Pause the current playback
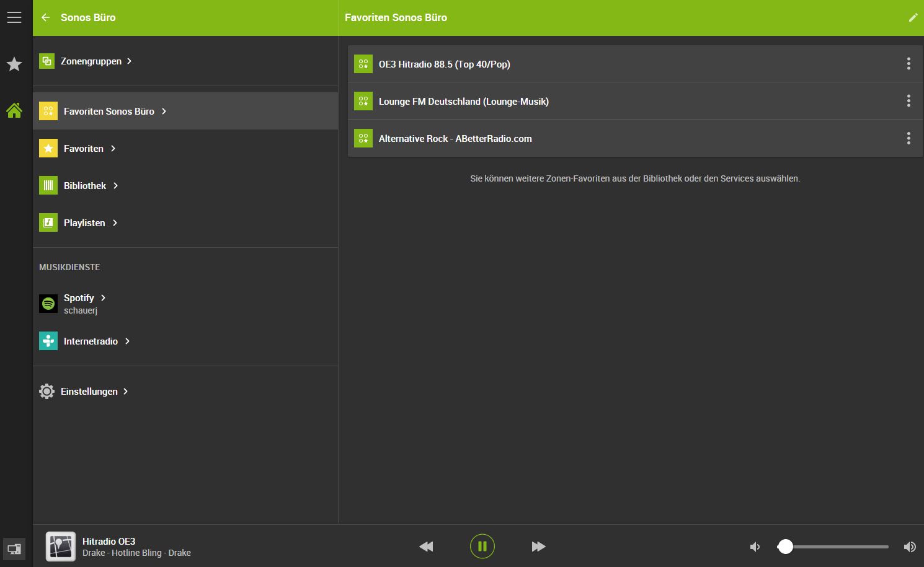 click(482, 547)
